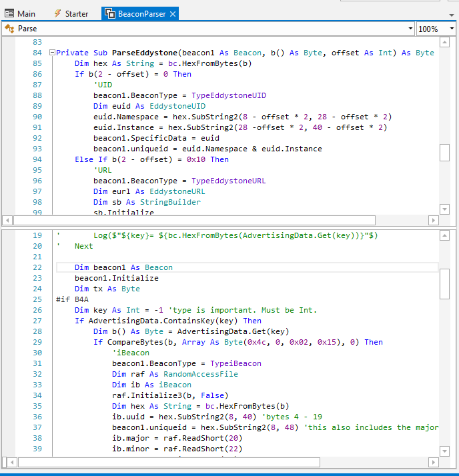The image size is (459, 476).
Task: Click left arrow of upper horizontal scrollbar
Action: 7,220
